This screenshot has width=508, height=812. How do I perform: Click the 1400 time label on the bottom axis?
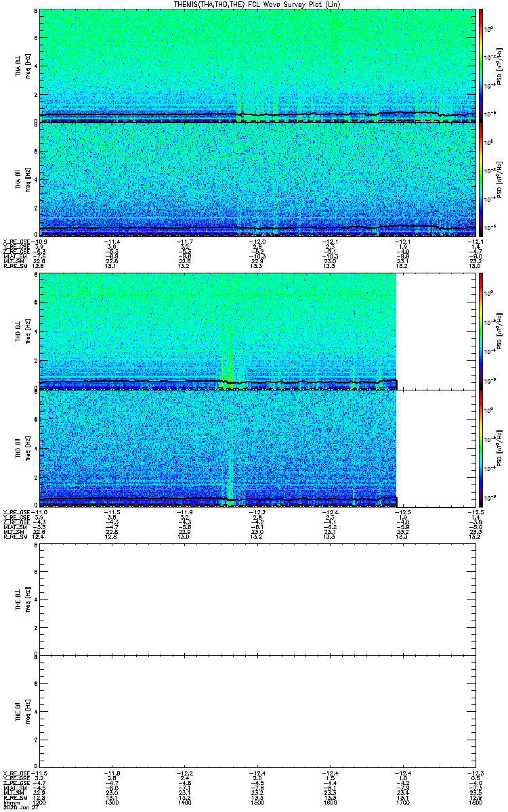coord(185,802)
